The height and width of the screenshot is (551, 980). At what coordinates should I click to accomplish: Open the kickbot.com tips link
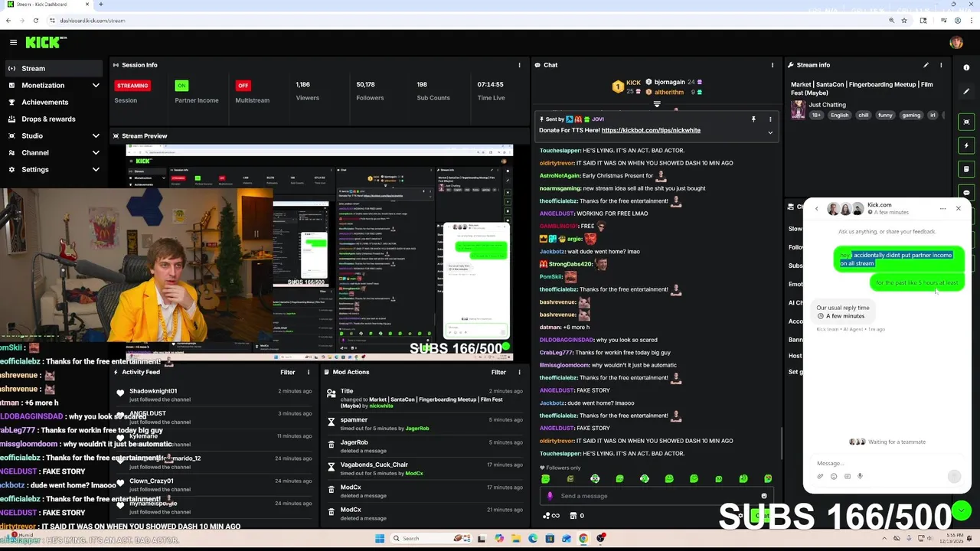[x=651, y=130]
